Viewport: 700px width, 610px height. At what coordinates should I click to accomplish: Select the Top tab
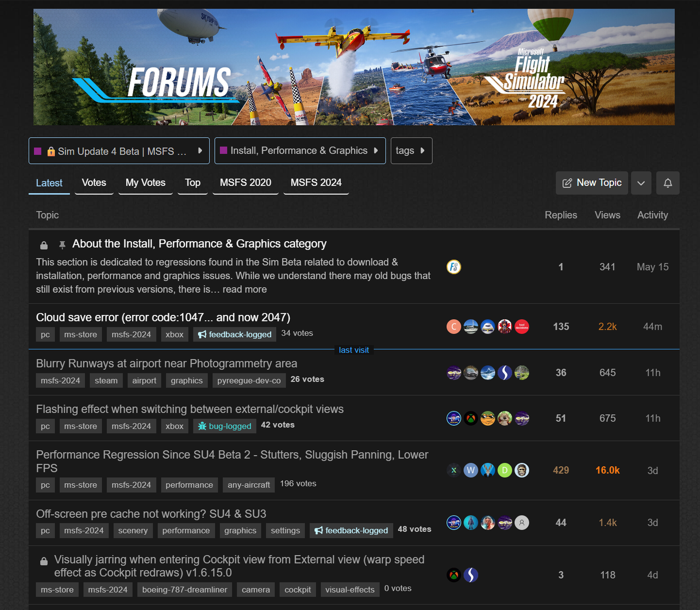point(192,183)
